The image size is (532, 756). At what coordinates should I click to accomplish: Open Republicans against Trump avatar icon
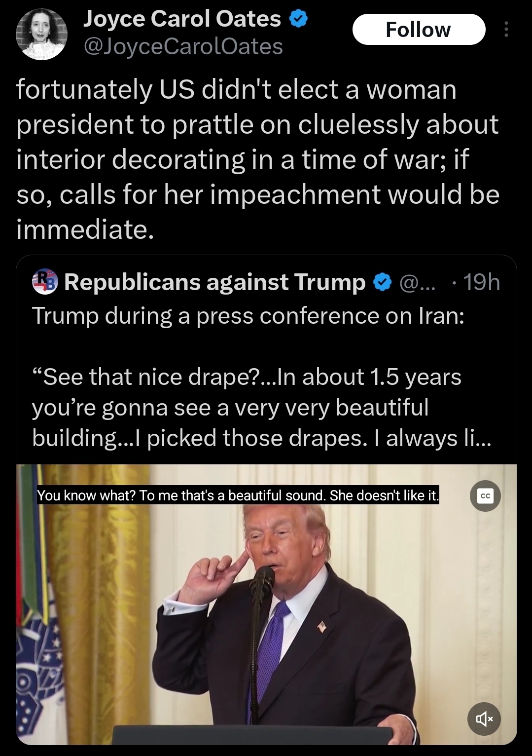[x=45, y=282]
